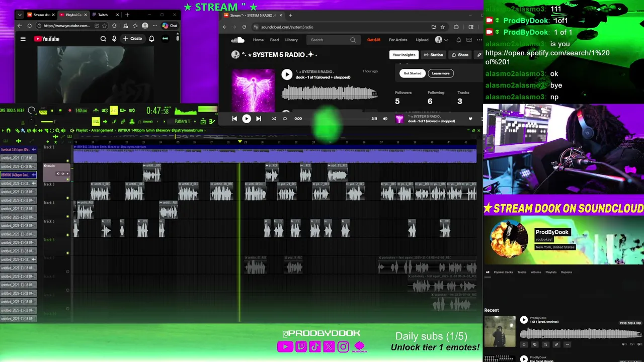Add new pattern with plus button
Viewport: 644px width, 362px height.
click(x=195, y=121)
